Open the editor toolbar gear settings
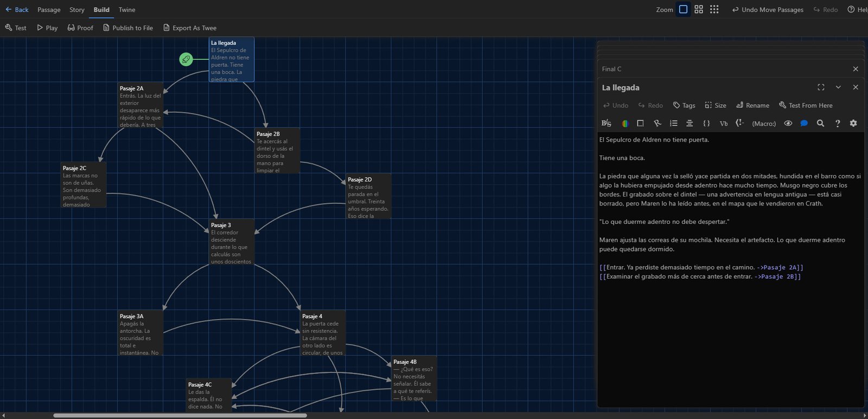Screen dimensions: 868x419 [x=853, y=124]
